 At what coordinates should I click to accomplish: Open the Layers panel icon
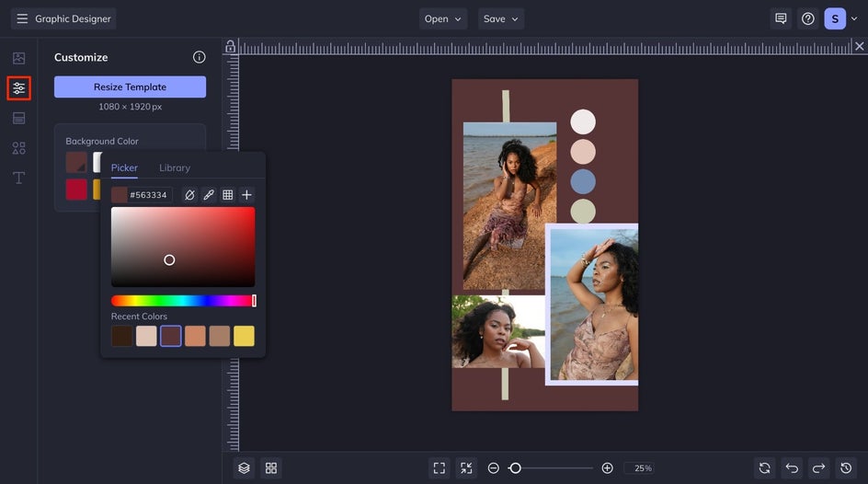245,468
